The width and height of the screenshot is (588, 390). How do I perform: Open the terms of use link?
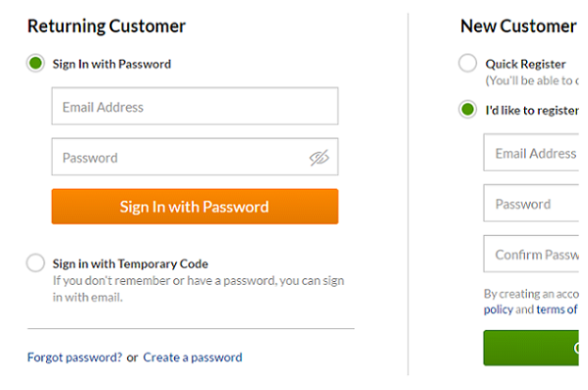557,309
